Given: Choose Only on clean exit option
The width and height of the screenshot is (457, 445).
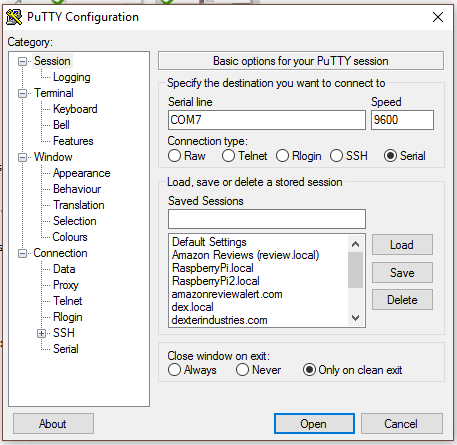Looking at the screenshot, I should click(309, 370).
